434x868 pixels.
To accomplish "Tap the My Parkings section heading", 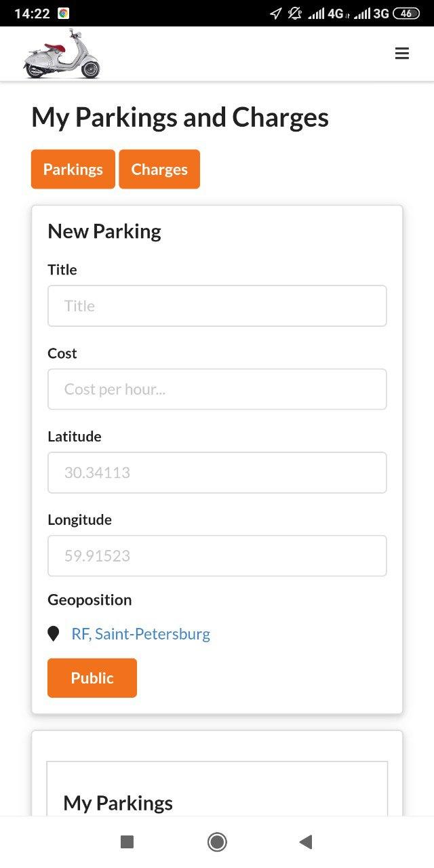I will point(118,803).
